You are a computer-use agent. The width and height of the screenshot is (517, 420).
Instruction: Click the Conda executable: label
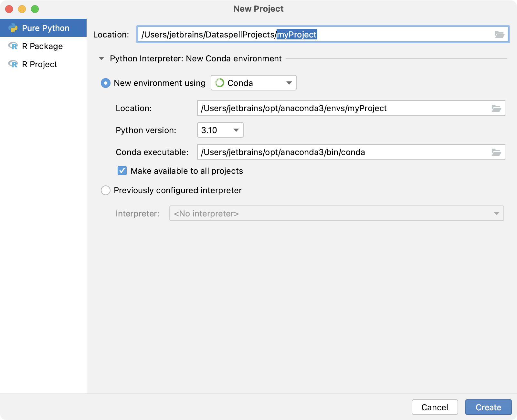coord(152,152)
